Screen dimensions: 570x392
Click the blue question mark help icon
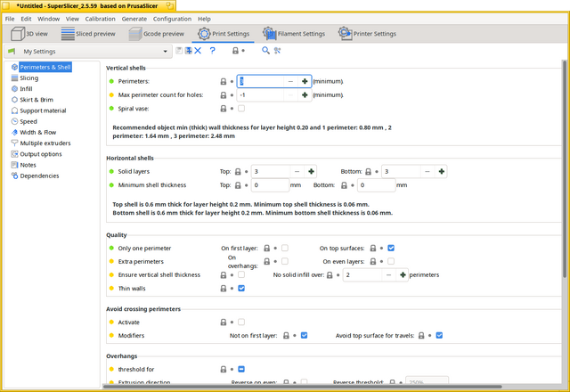(213, 51)
